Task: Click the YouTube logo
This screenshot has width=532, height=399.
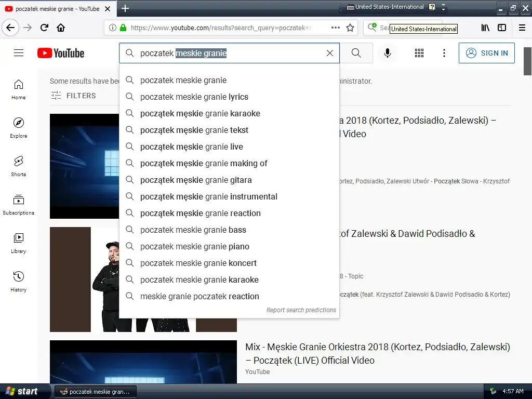Action: [x=61, y=53]
